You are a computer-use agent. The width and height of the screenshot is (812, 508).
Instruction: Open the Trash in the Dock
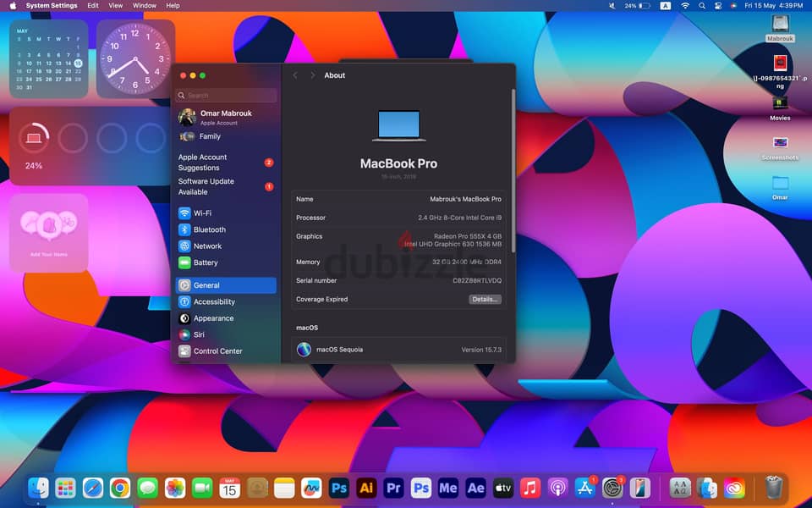click(774, 488)
